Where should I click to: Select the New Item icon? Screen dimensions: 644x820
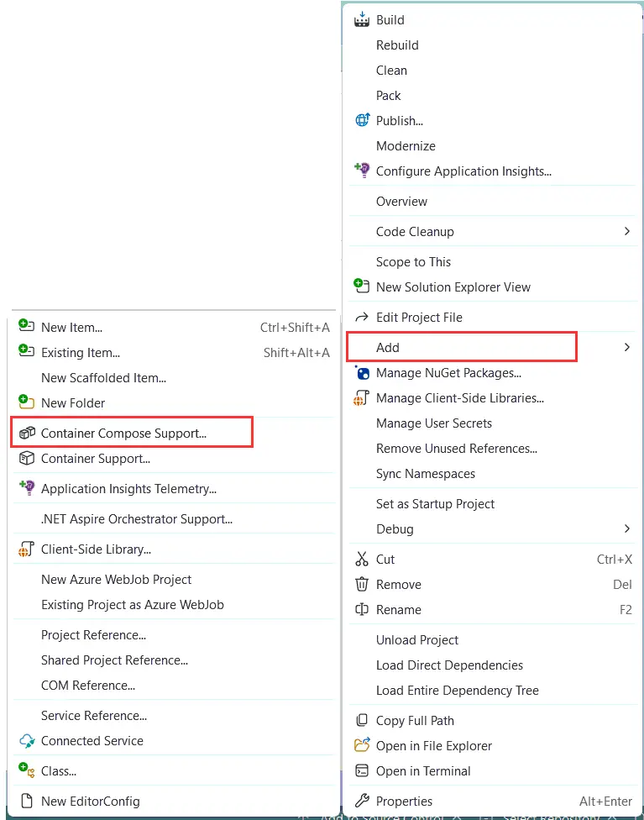point(26,327)
